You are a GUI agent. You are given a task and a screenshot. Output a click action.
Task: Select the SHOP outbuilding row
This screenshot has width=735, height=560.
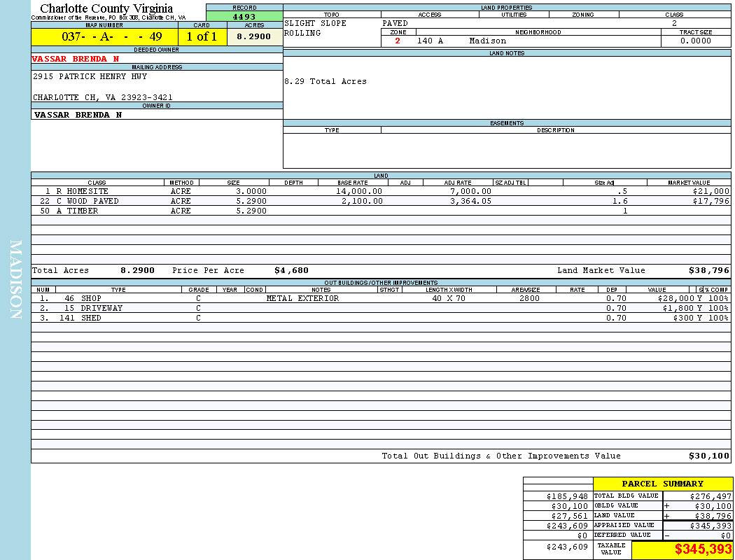point(91,298)
